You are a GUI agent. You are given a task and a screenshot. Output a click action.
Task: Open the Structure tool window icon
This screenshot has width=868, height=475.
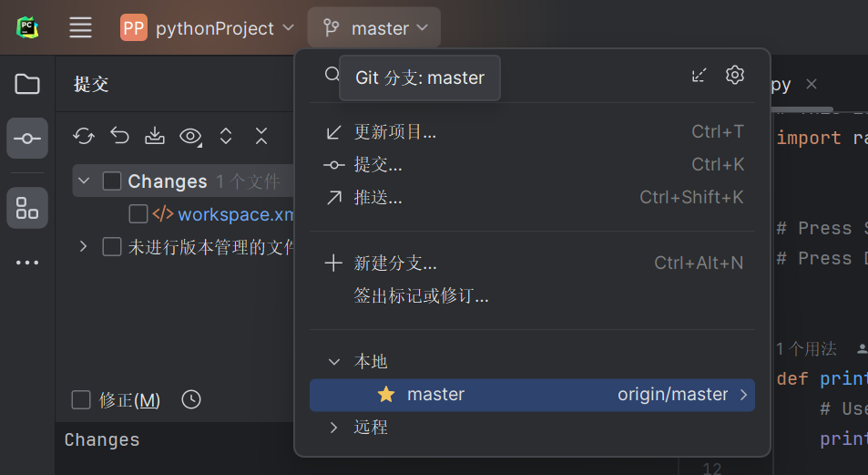click(x=27, y=208)
